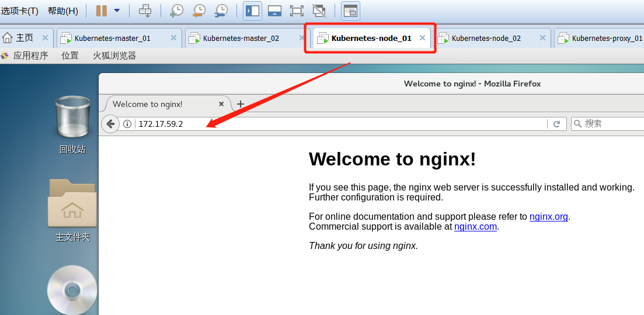
Task: Take a snapshot of the VM
Action: pyautogui.click(x=176, y=11)
